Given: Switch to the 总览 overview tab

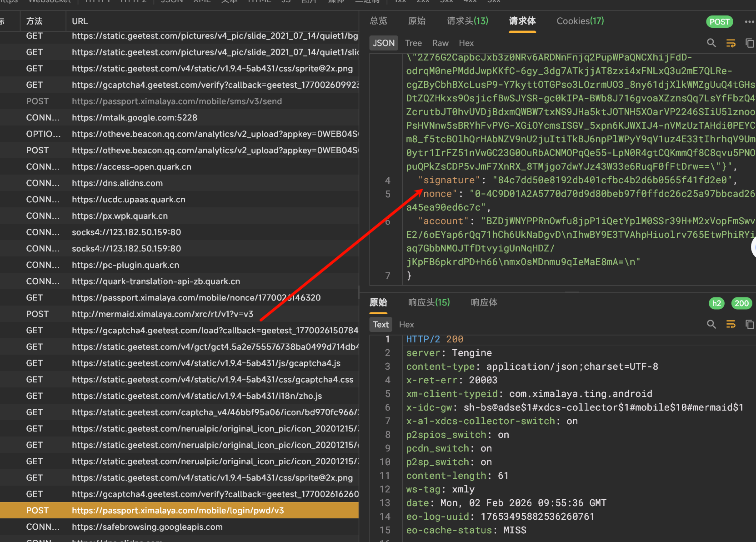Looking at the screenshot, I should coord(378,21).
